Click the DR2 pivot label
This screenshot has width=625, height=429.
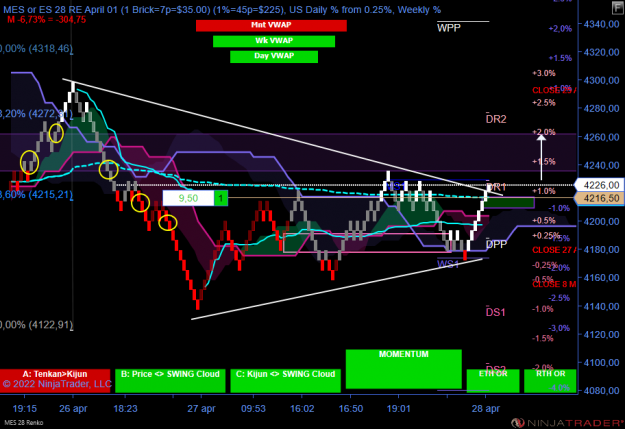tap(496, 119)
